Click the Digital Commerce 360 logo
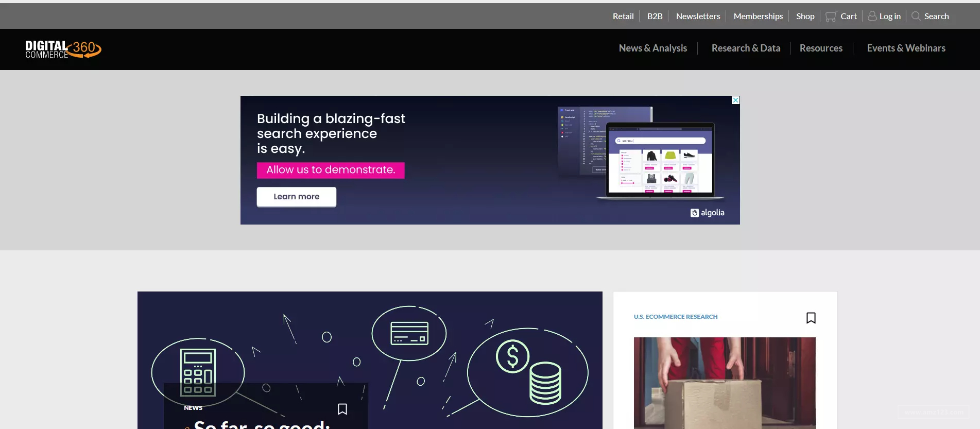980x429 pixels. pos(63,49)
